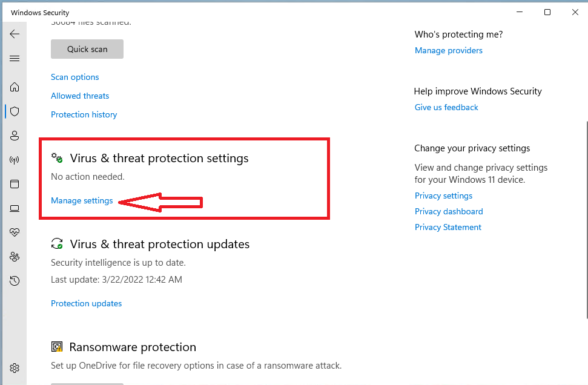Click Manage settings link
Image resolution: width=588 pixels, height=385 pixels.
point(82,201)
